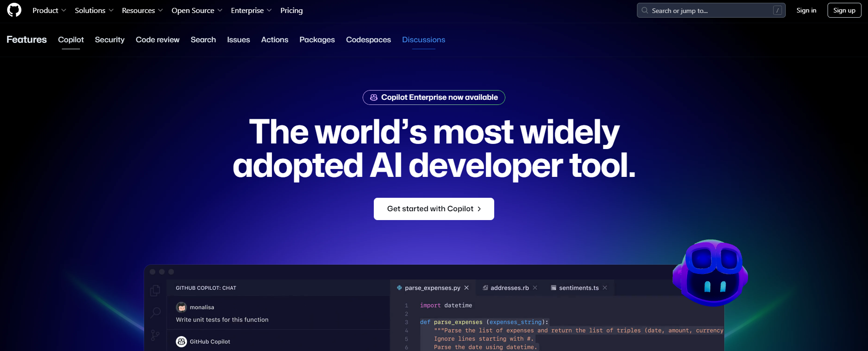
Task: Open the Pricing page link
Action: [292, 10]
